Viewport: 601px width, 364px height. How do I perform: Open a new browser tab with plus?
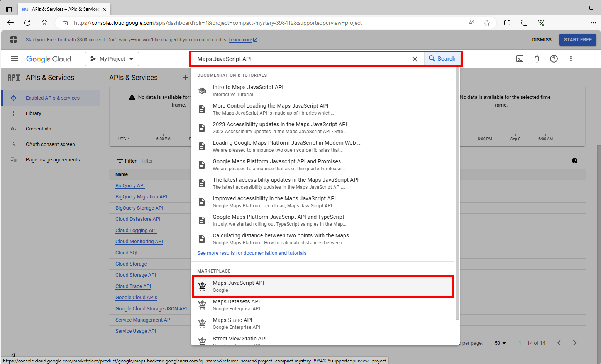coord(117,9)
